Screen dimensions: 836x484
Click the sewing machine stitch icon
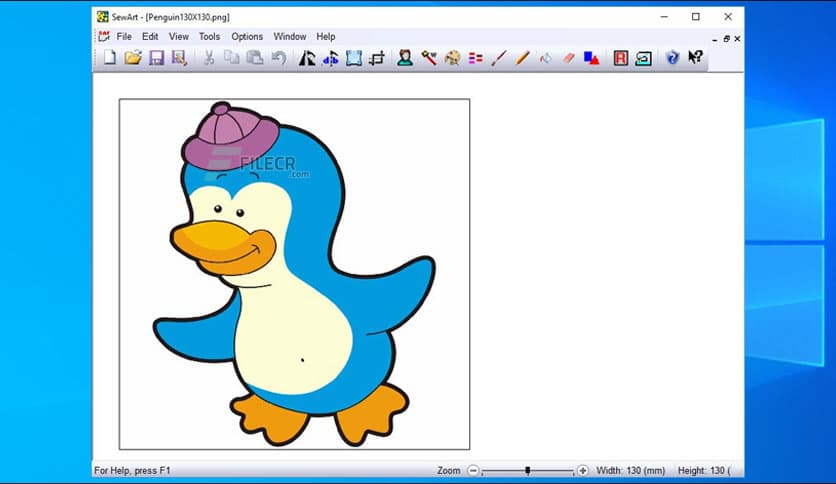pyautogui.click(x=644, y=58)
